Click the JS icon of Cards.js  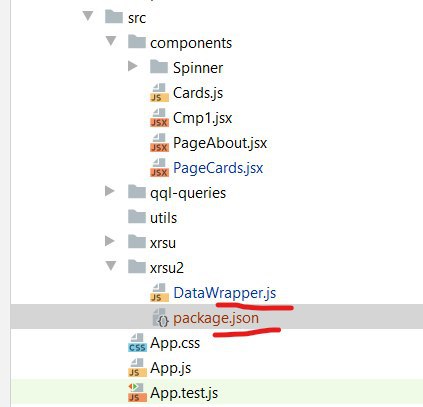click(159, 92)
